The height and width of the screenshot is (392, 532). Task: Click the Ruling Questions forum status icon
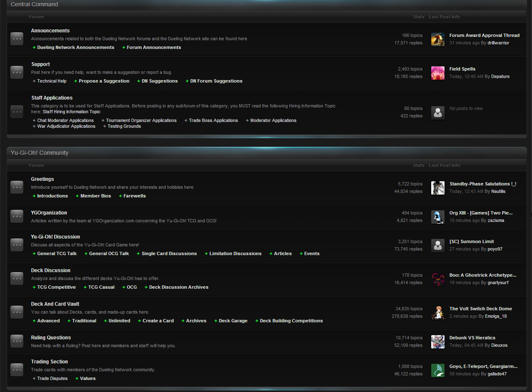(17, 341)
